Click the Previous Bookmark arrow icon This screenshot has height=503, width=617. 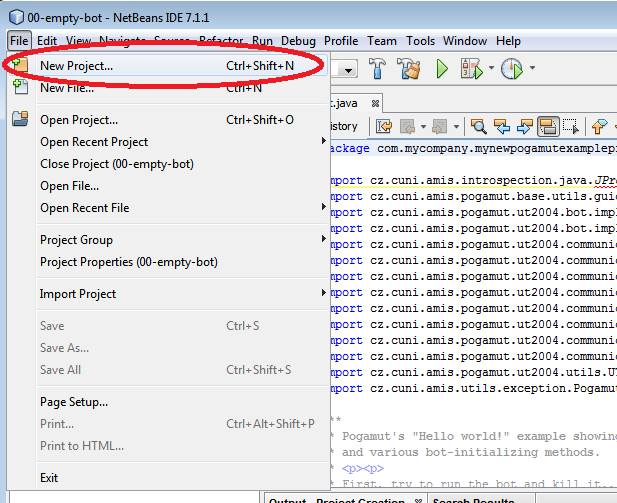point(599,127)
